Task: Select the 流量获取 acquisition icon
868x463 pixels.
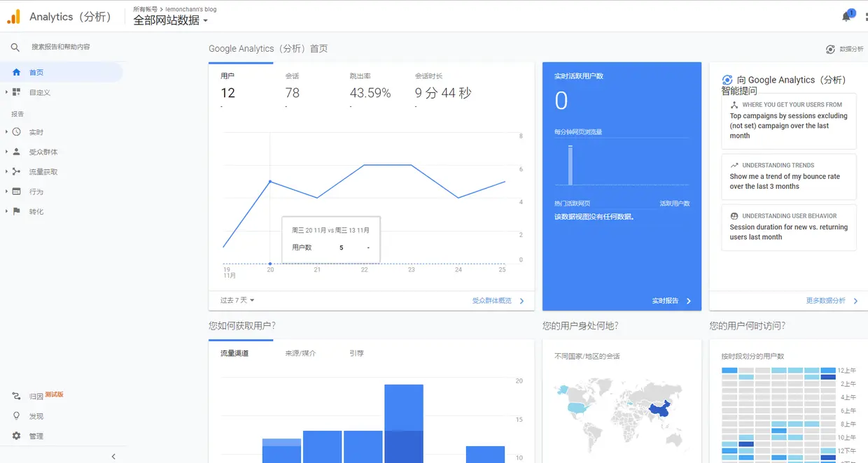Action: [15, 171]
